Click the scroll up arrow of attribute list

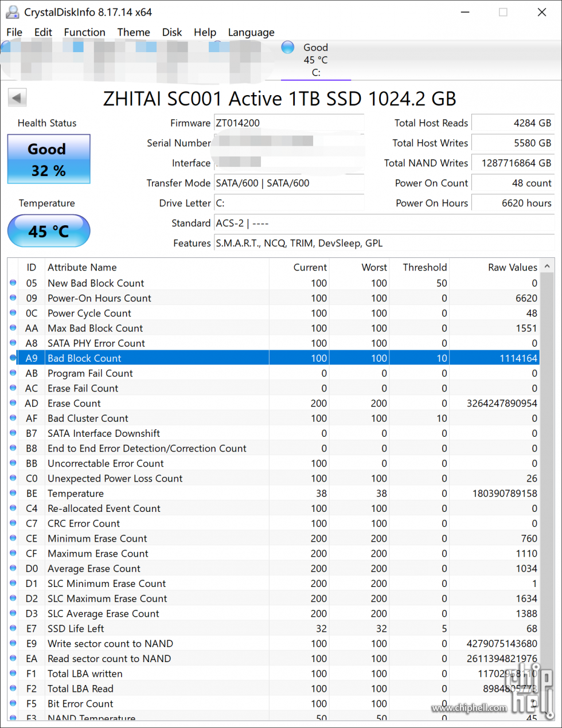point(547,267)
